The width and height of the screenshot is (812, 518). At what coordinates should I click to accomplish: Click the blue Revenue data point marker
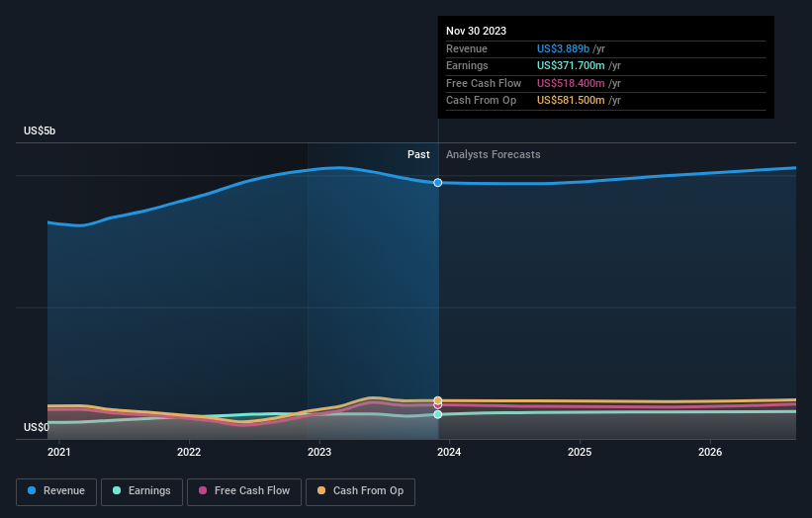pos(437,183)
